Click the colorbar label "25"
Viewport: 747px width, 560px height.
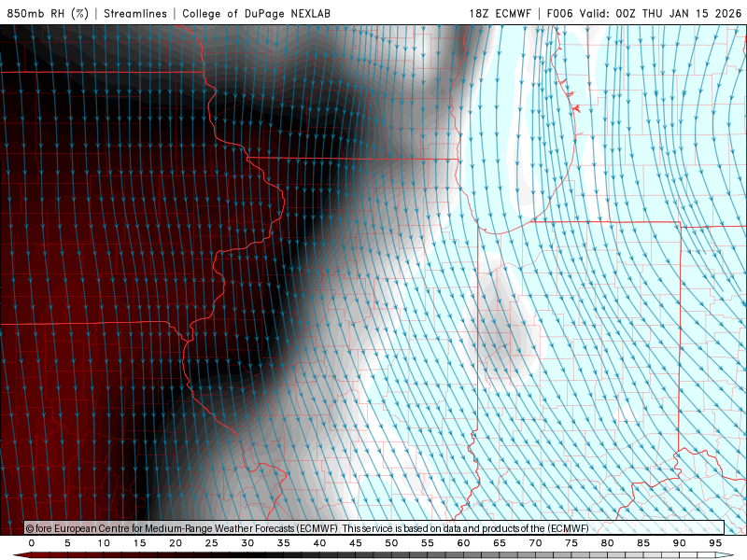click(x=212, y=543)
